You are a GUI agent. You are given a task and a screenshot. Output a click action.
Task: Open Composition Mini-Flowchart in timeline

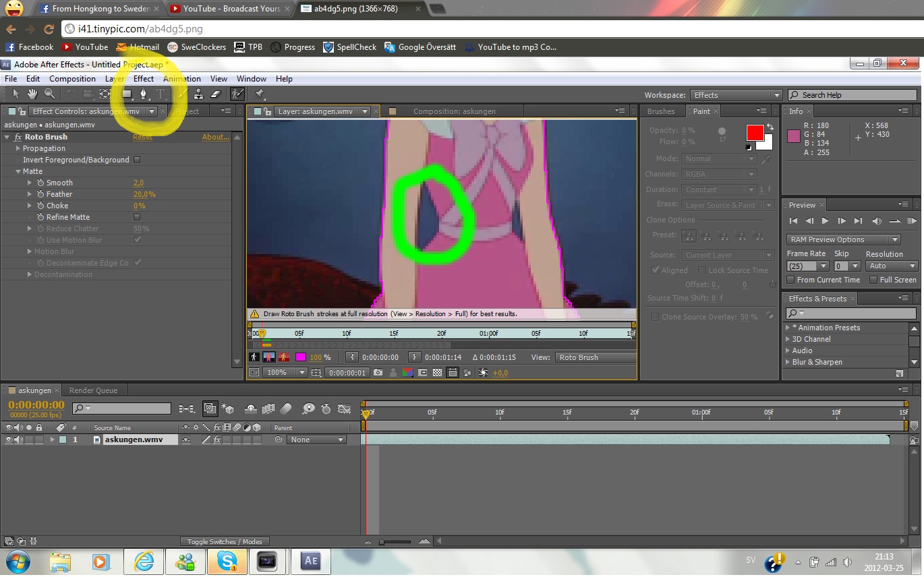tap(187, 408)
